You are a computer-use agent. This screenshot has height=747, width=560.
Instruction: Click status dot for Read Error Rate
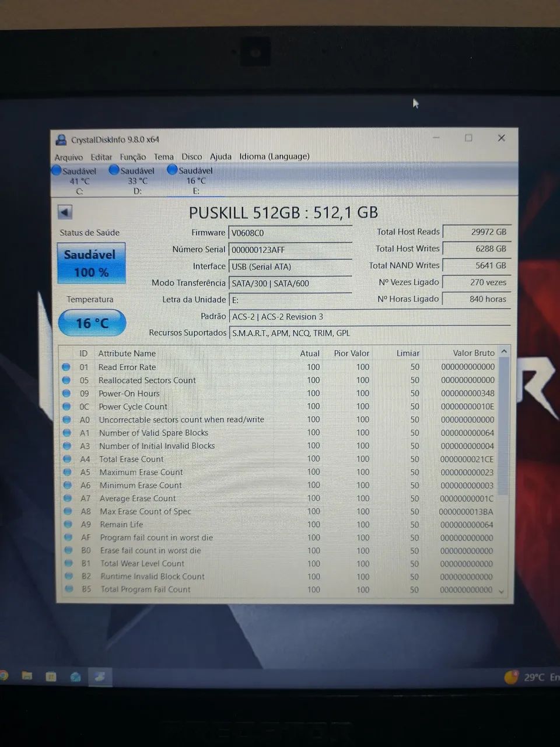coord(66,367)
